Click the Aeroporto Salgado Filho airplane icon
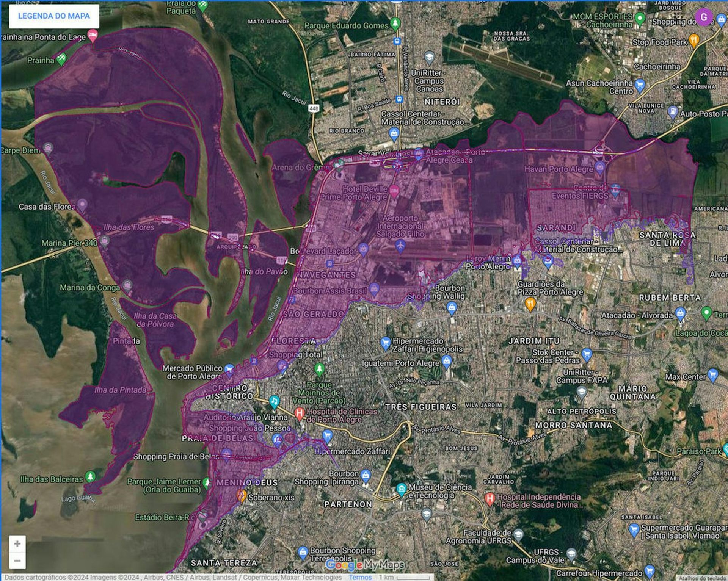728x581 pixels. point(400,246)
